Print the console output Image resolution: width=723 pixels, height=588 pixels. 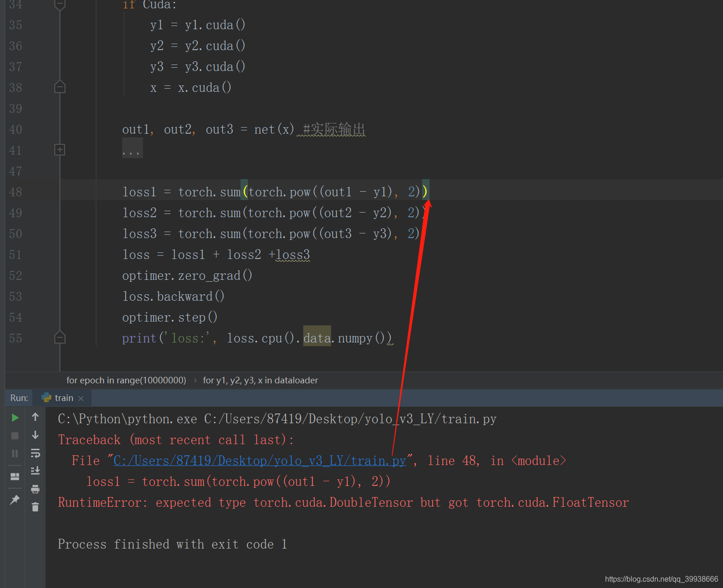coord(35,489)
